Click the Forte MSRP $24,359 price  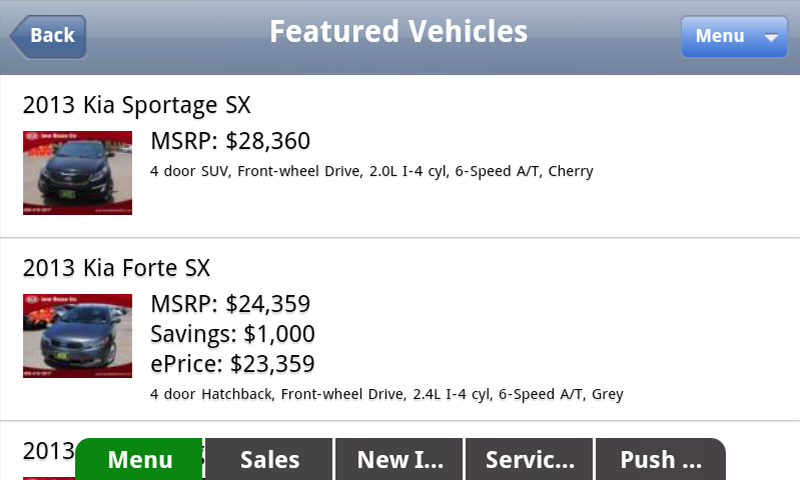pyautogui.click(x=230, y=304)
